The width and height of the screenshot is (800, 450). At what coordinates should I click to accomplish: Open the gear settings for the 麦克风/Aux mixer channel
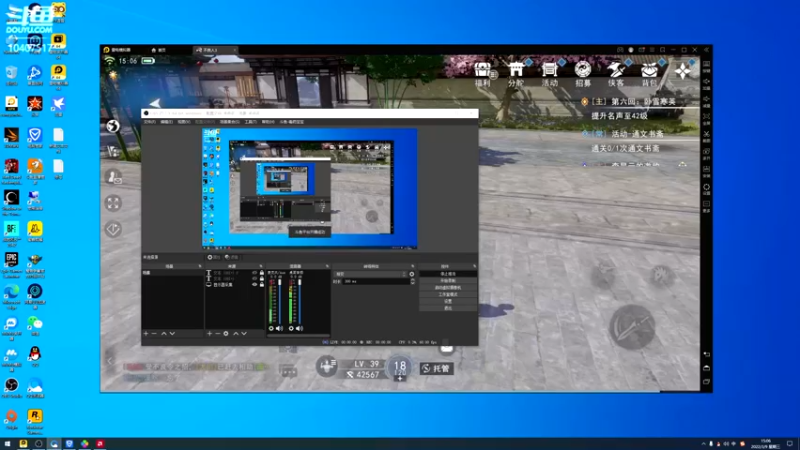pyautogui.click(x=271, y=329)
